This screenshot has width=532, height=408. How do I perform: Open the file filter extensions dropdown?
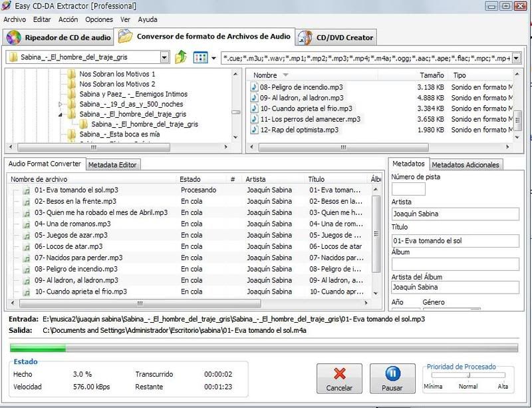[x=516, y=58]
